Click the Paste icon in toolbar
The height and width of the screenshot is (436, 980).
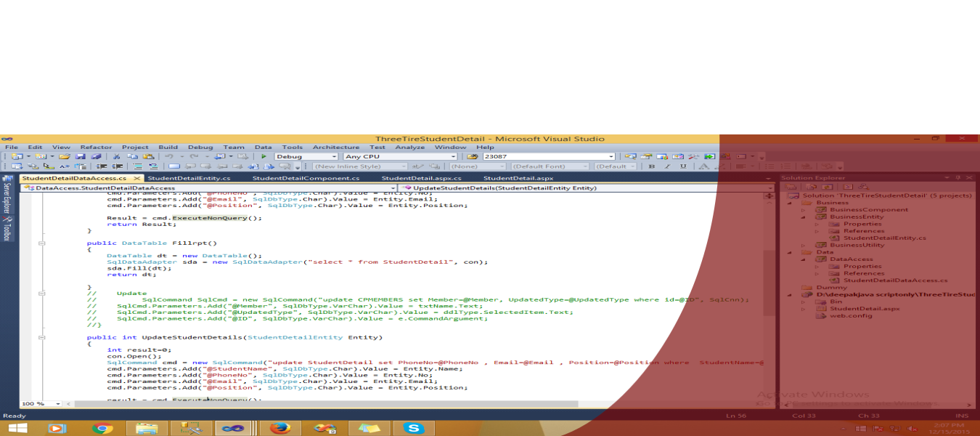[x=148, y=156]
